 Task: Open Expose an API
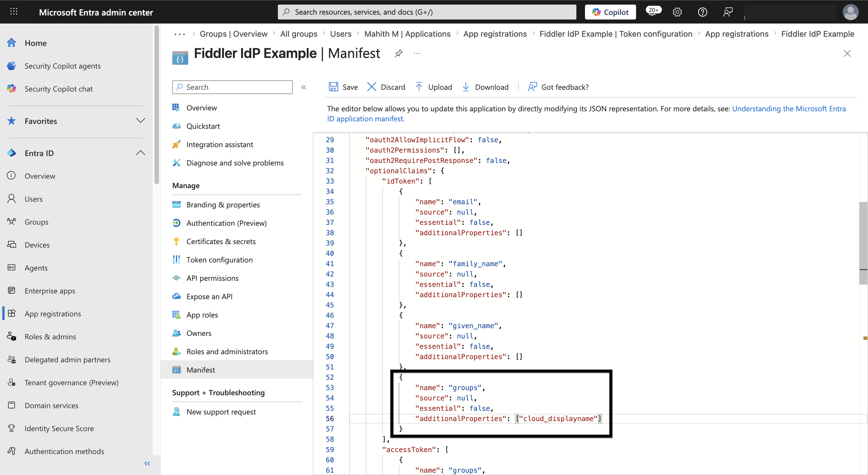coord(209,297)
